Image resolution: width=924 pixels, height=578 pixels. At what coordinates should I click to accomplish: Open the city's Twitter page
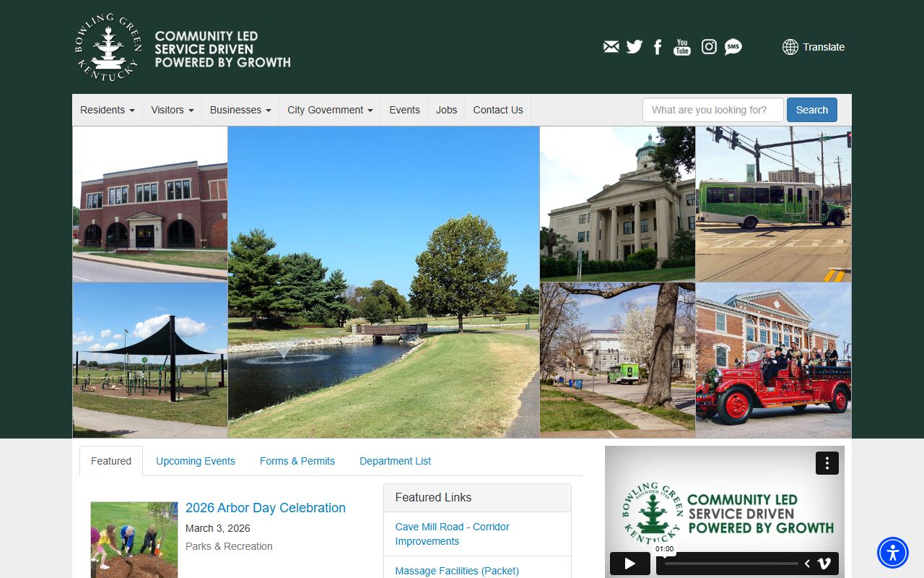point(634,47)
